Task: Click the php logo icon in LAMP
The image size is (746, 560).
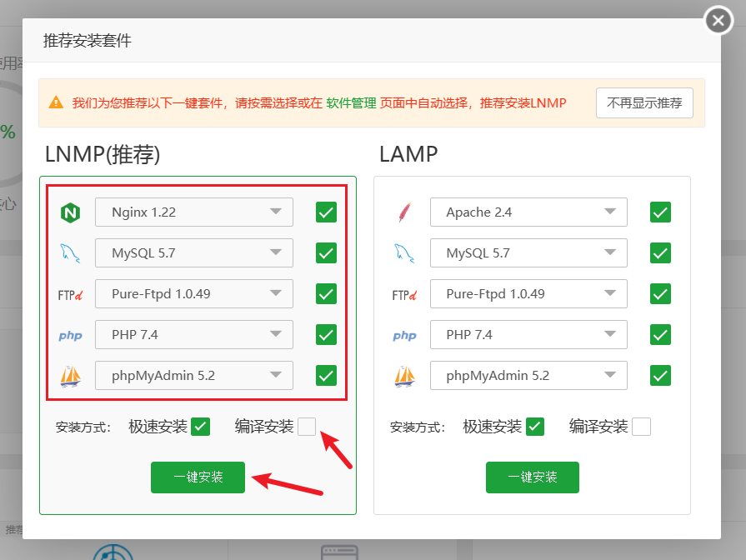Action: click(x=405, y=336)
